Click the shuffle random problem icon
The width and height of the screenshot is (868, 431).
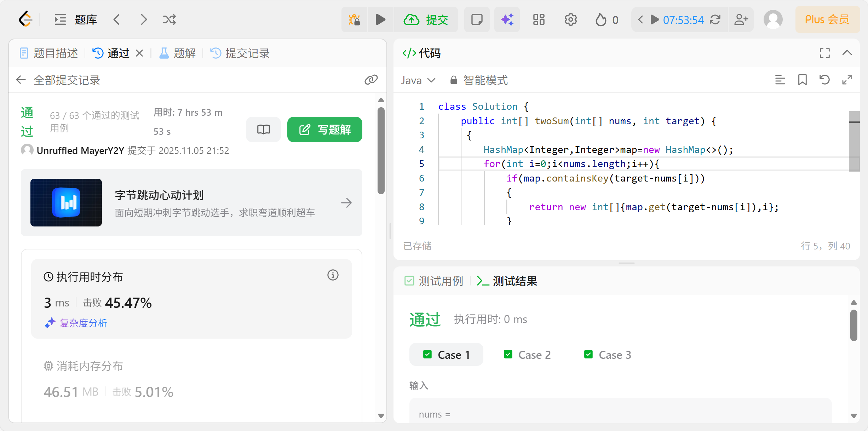coord(169,19)
